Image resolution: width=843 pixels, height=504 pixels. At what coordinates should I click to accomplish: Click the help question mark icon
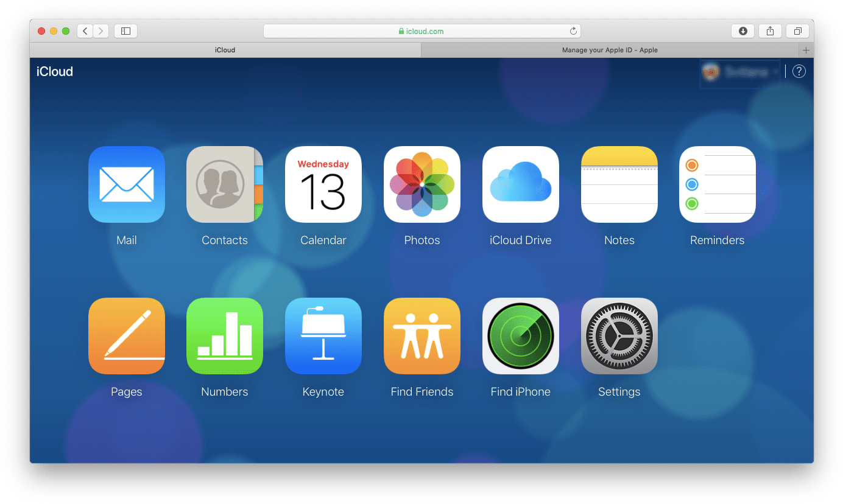799,71
